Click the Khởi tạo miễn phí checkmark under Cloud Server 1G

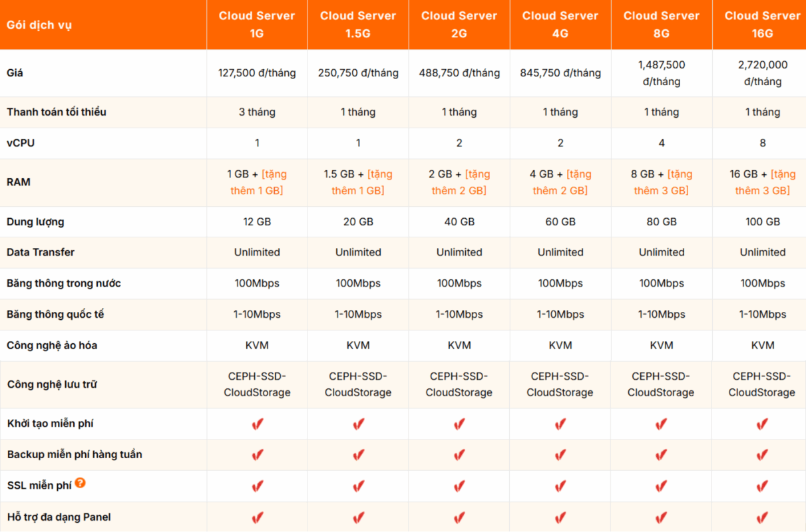pyautogui.click(x=258, y=424)
